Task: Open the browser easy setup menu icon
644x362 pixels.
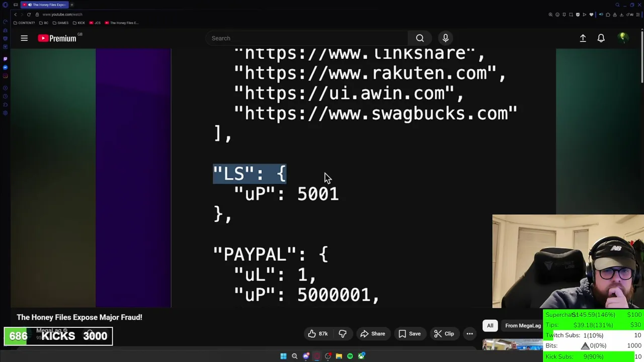Action: [x=637, y=15]
